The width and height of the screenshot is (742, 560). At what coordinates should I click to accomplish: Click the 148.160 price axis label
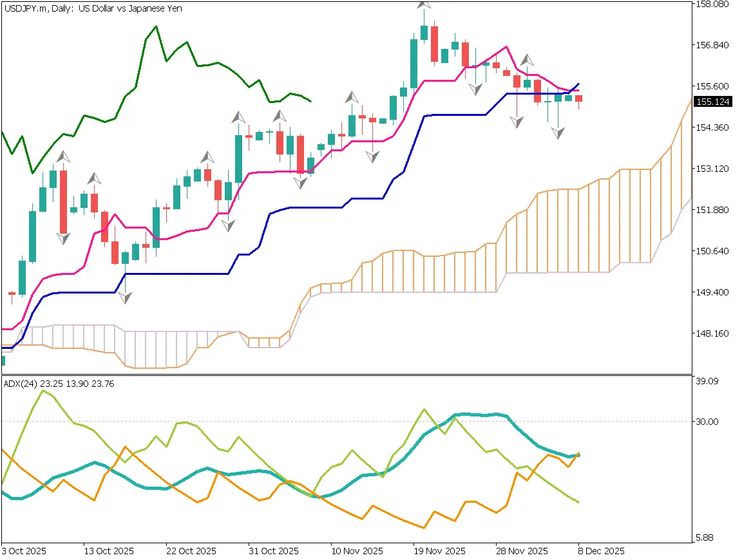(714, 333)
